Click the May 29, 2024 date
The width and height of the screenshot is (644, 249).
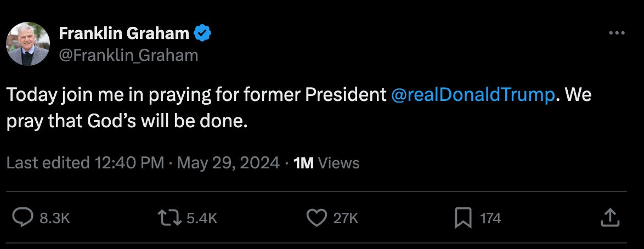click(228, 163)
